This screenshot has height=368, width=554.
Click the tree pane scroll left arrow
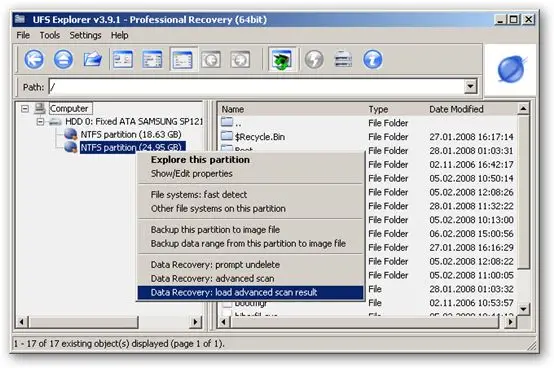[x=22, y=322]
